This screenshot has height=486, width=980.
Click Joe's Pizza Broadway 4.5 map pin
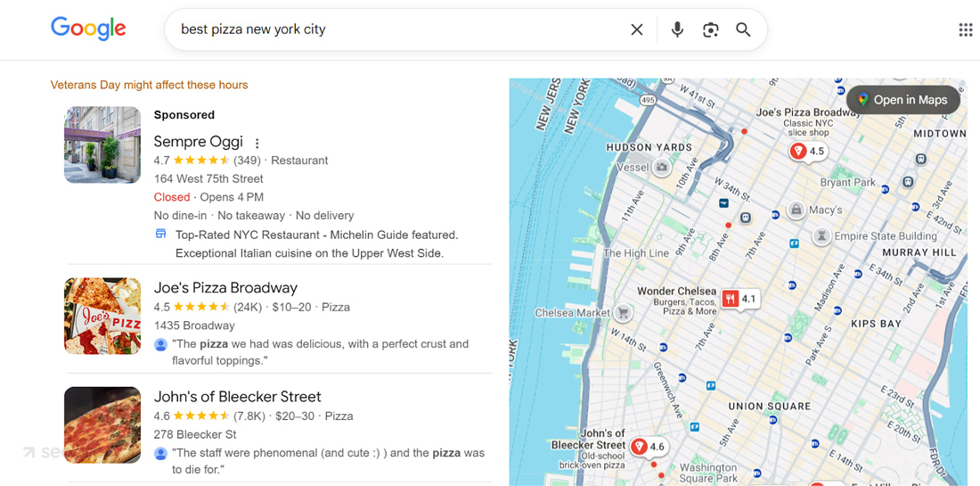[807, 152]
